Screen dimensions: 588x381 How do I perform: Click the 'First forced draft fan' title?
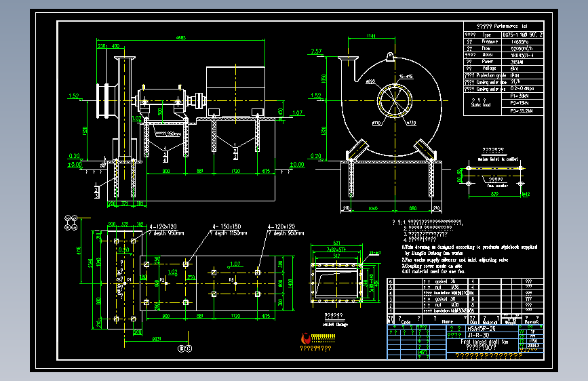[x=484, y=342]
